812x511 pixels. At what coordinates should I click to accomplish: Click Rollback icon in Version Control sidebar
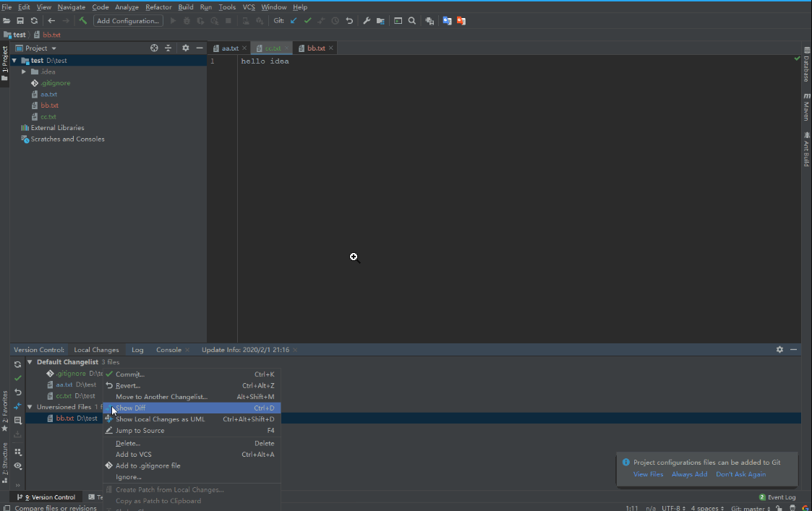click(17, 392)
